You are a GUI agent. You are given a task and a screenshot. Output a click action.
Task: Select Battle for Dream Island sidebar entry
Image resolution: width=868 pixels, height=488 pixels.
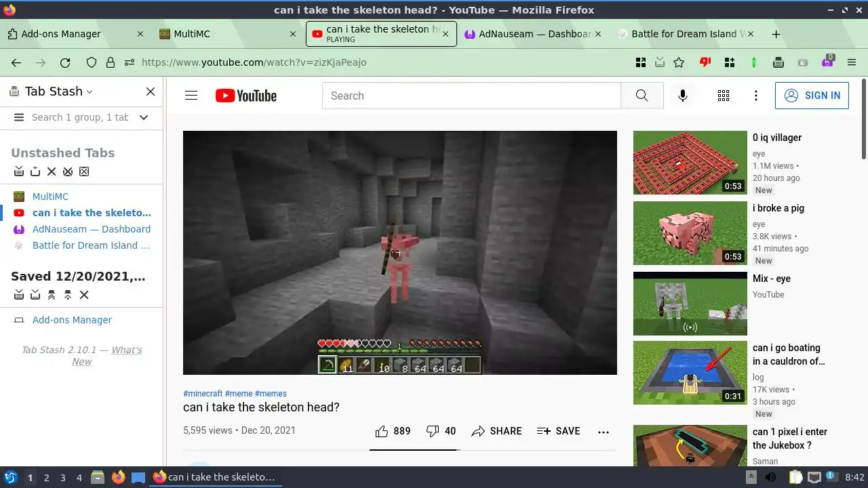point(91,245)
